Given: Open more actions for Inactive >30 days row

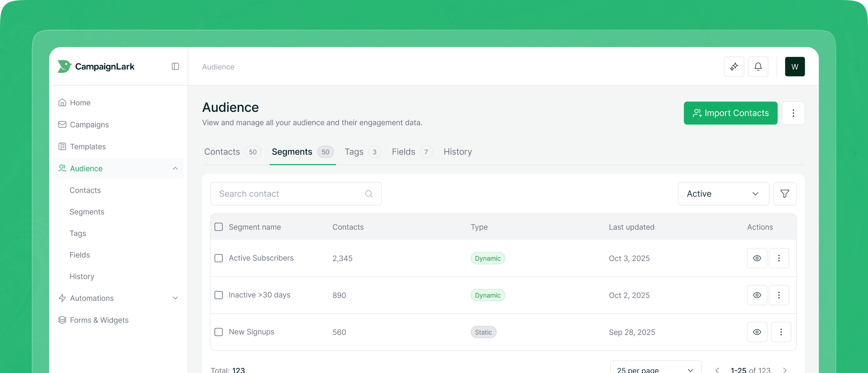Looking at the screenshot, I should tap(779, 295).
